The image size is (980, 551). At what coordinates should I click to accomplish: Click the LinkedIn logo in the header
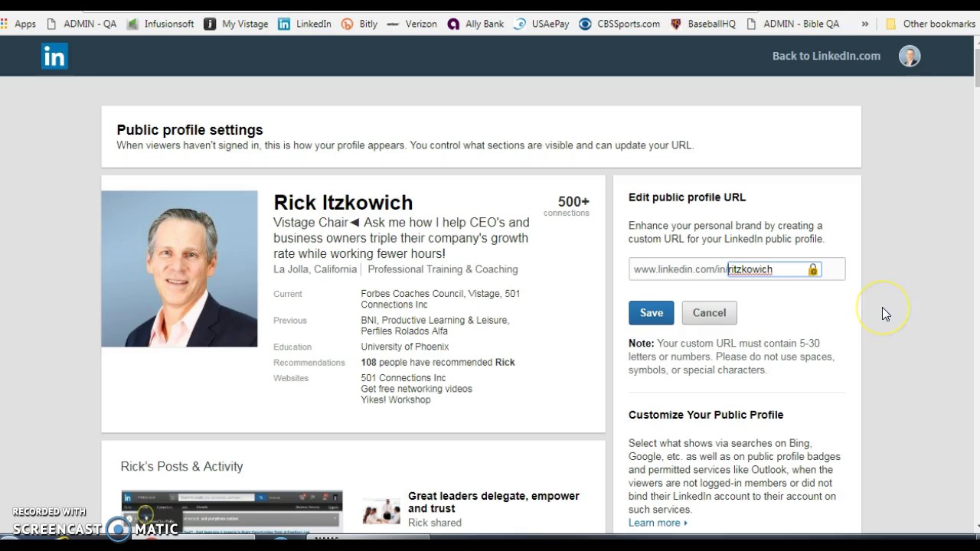pos(54,56)
